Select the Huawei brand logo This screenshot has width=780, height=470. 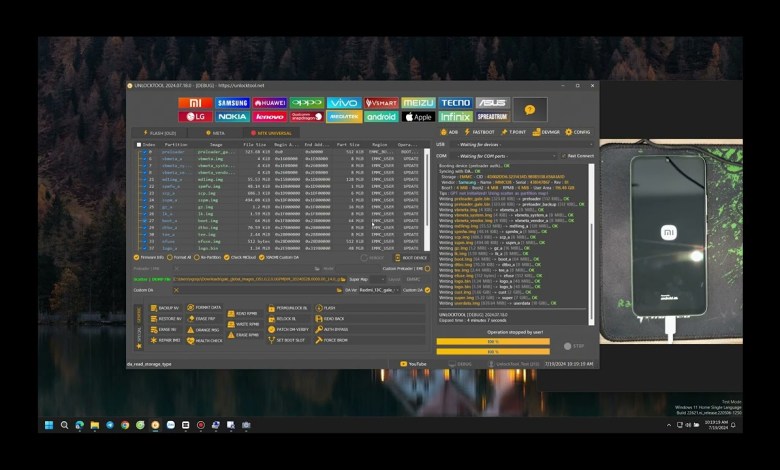point(269,103)
